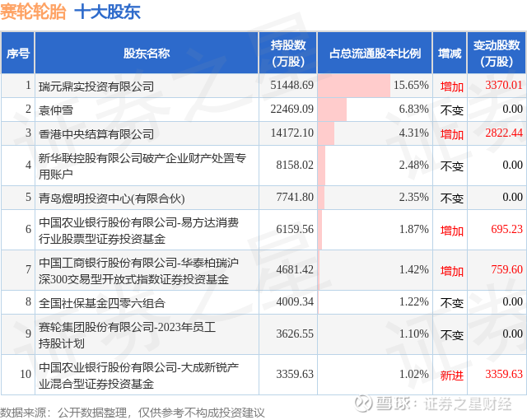
Task: Click shareholder 青岛煜明投资中心(有限合伙)
Action: click(112, 198)
